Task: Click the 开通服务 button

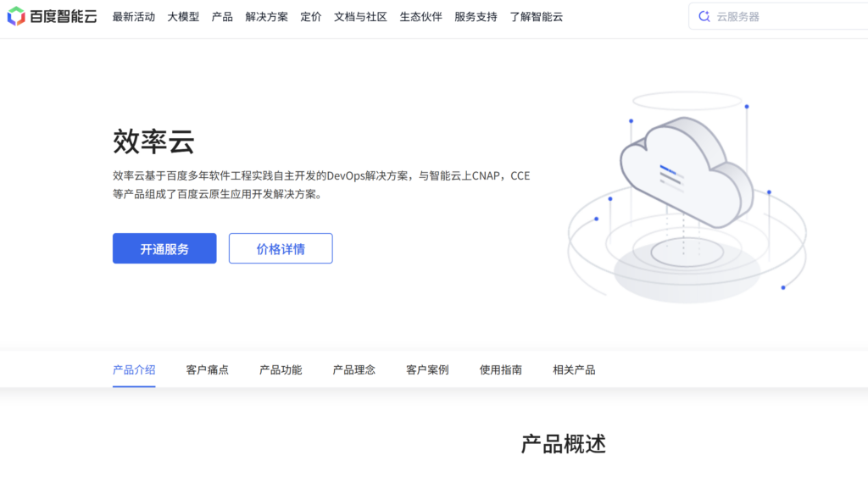Action: 164,248
